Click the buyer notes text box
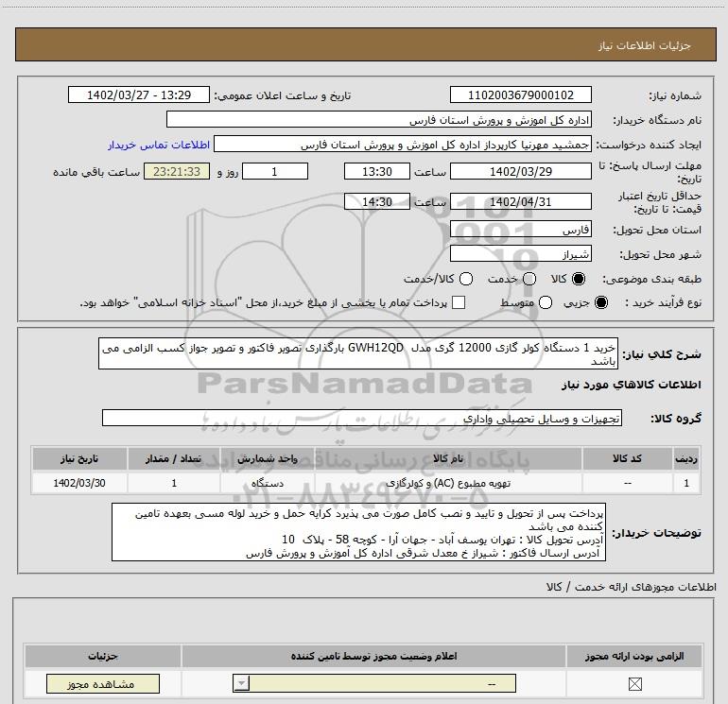Image resolution: width=728 pixels, height=704 pixels. (358, 532)
